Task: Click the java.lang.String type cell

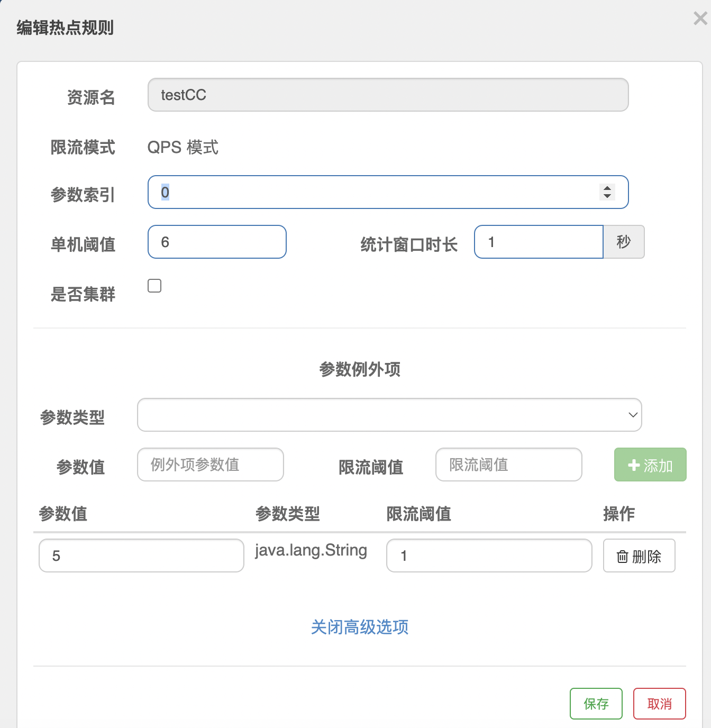Action: [x=311, y=550]
